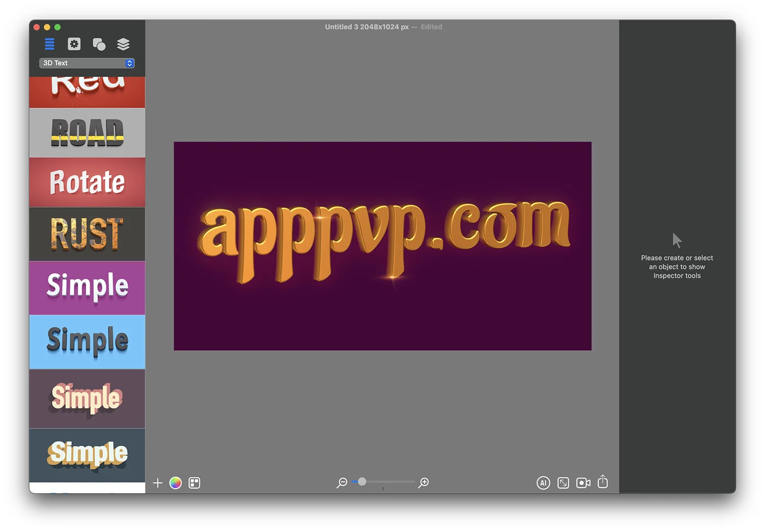This screenshot has height=532, width=765.
Task: Choose the Rotate text style preset
Action: [87, 182]
